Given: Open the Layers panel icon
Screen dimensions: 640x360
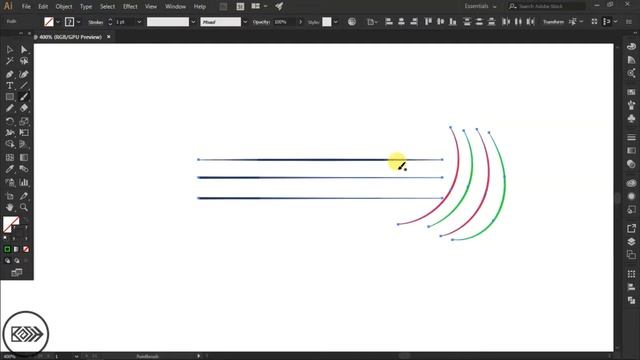Looking at the screenshot, I should 631,242.
